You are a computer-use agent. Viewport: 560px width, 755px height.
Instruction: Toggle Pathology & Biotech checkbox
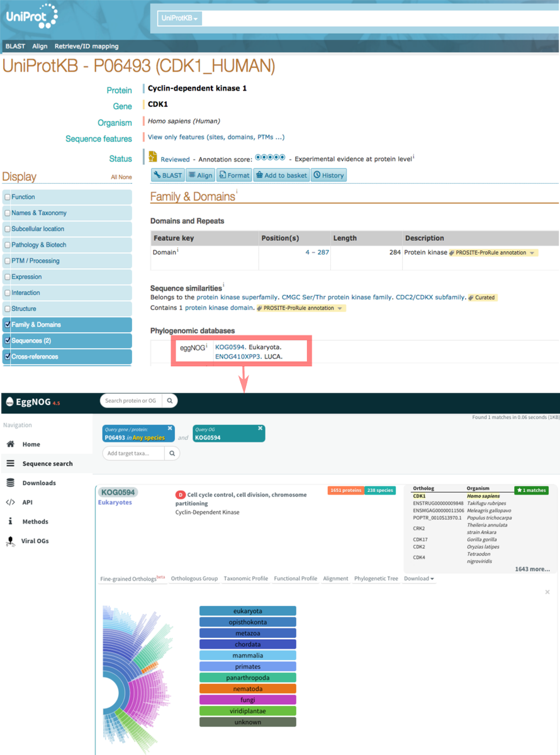coord(8,245)
